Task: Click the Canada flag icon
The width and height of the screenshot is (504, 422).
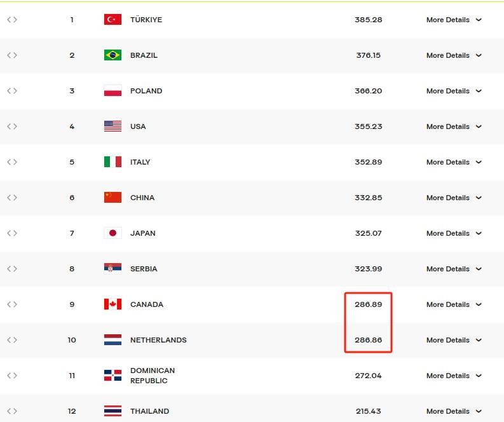Action: tap(112, 304)
